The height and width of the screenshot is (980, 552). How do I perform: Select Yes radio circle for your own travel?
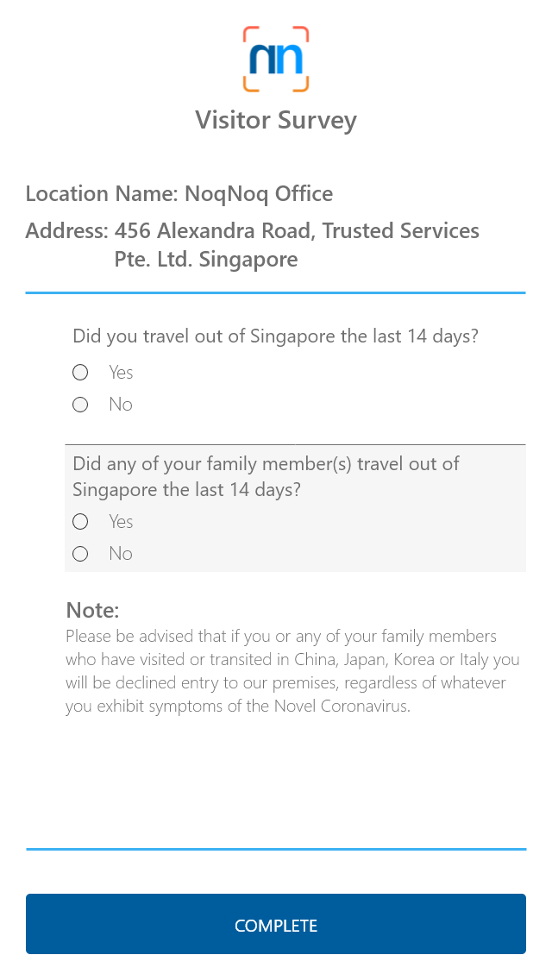tap(80, 373)
